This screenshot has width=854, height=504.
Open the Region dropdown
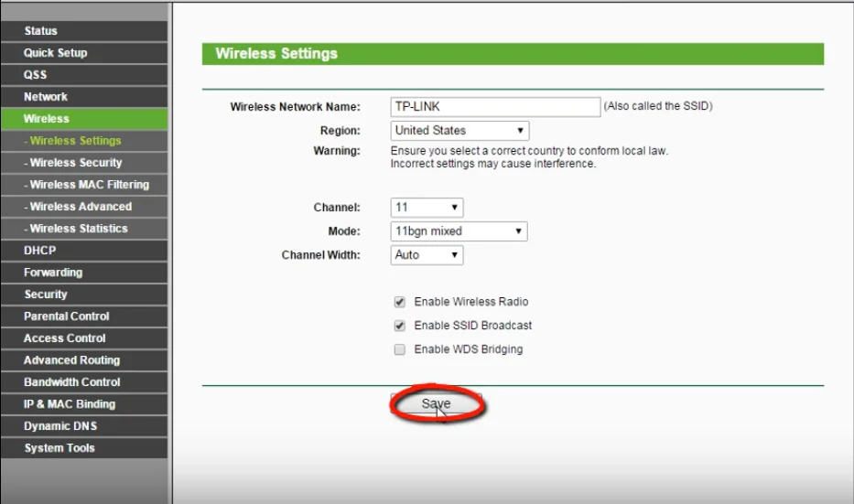tap(459, 131)
